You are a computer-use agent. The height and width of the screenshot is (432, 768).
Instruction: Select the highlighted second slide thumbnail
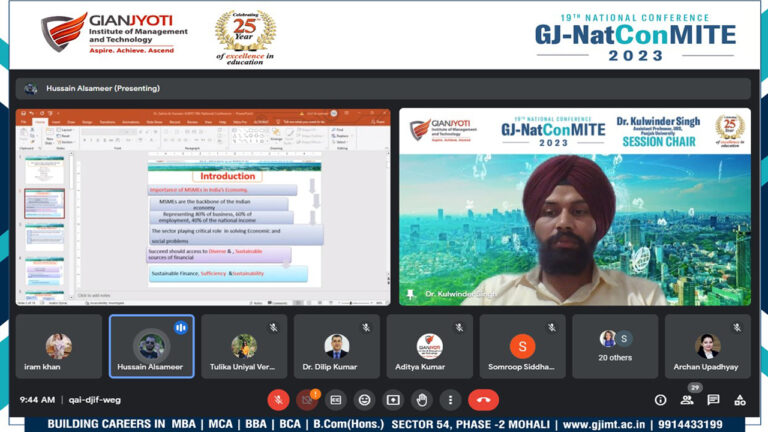45,203
